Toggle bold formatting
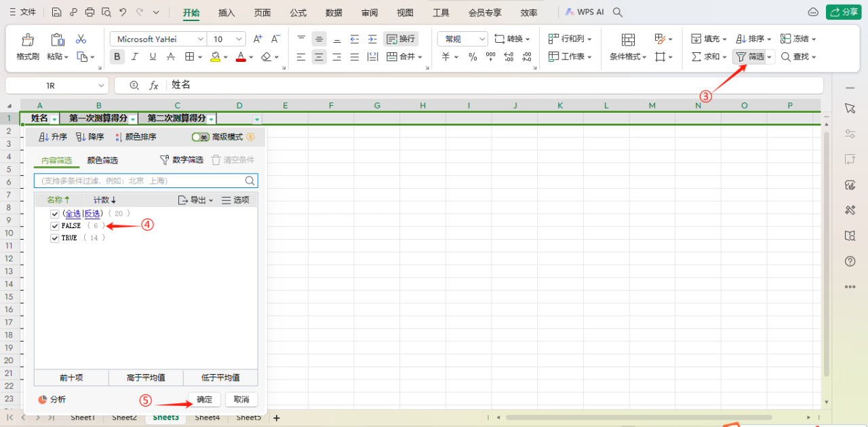The width and height of the screenshot is (868, 427). [x=118, y=57]
